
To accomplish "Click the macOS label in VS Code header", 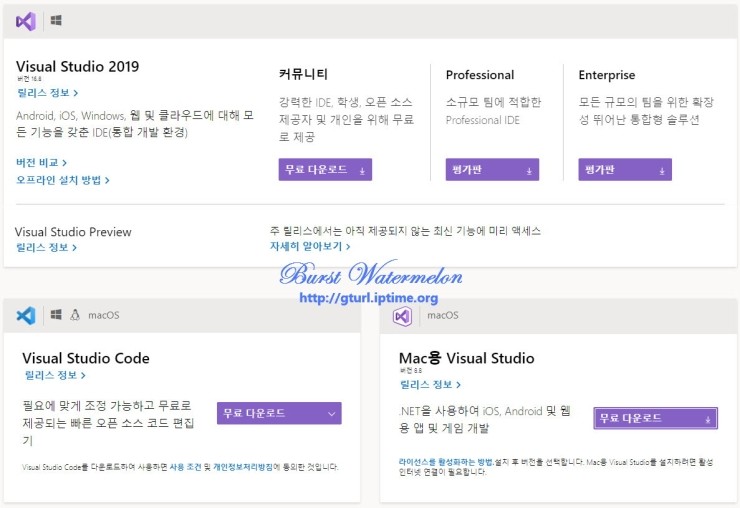I will click(x=104, y=315).
